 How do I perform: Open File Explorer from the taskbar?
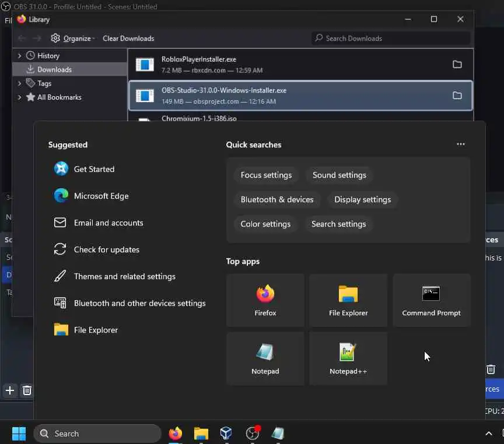[x=201, y=434]
